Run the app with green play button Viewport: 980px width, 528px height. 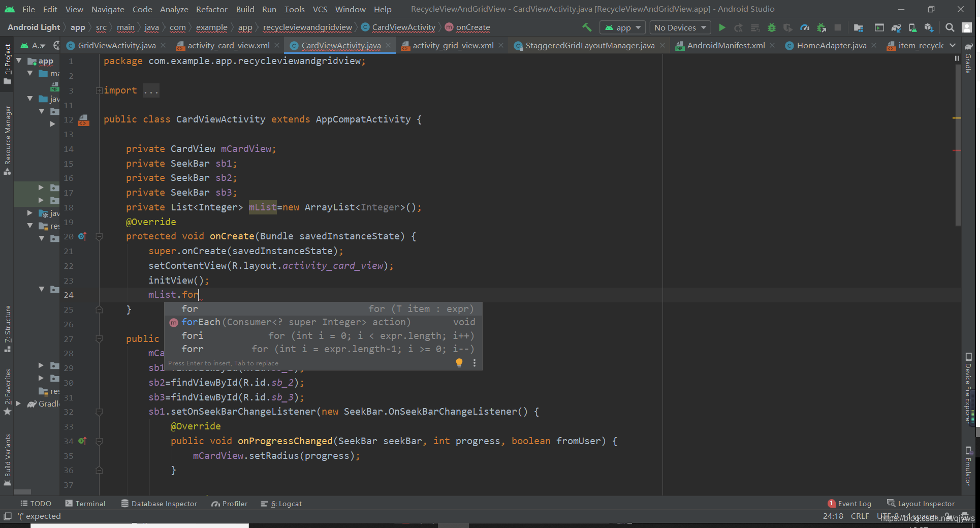(722, 27)
